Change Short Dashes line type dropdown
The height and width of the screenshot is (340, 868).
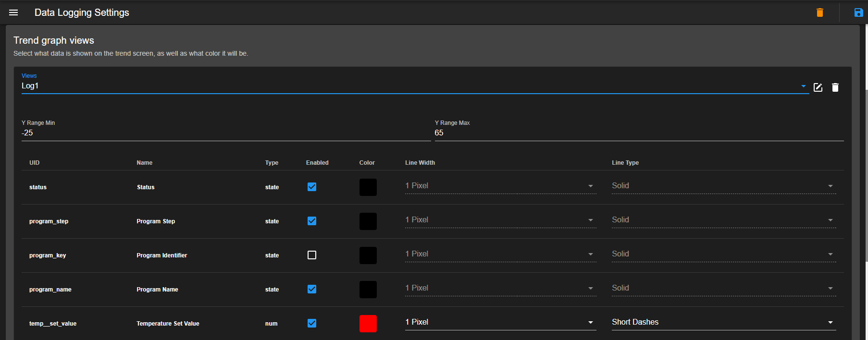point(724,322)
